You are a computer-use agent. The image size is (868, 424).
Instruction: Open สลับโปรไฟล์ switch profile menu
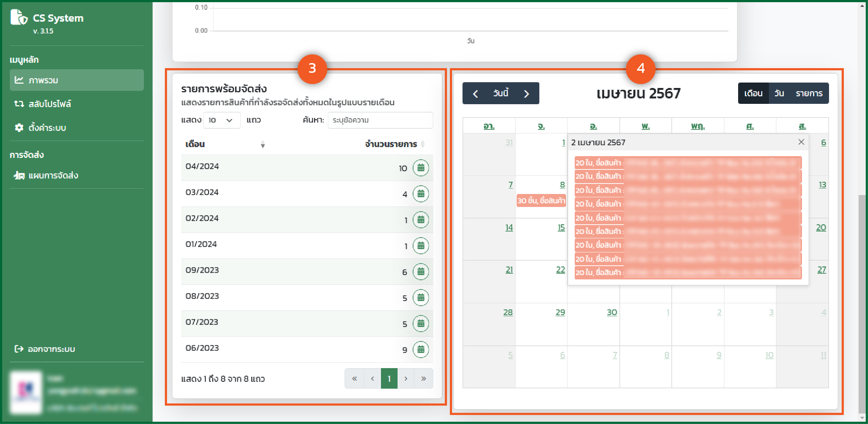[49, 104]
